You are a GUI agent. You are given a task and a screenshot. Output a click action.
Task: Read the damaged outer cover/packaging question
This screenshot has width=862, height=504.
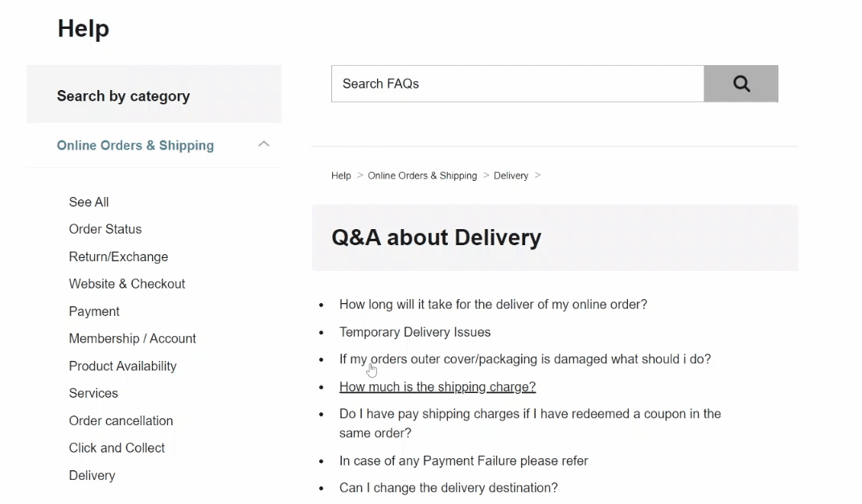pyautogui.click(x=525, y=359)
